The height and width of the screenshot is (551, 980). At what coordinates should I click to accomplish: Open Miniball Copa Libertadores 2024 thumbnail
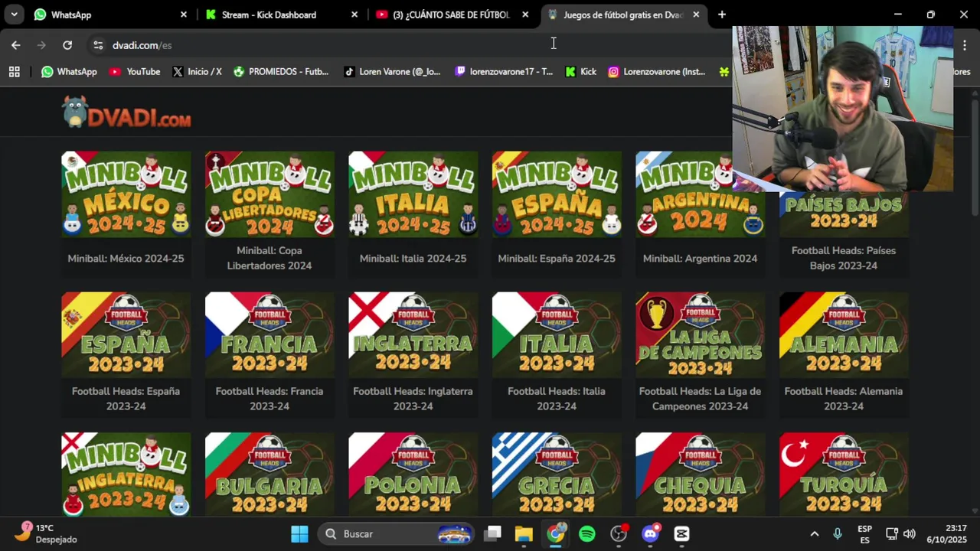[269, 194]
